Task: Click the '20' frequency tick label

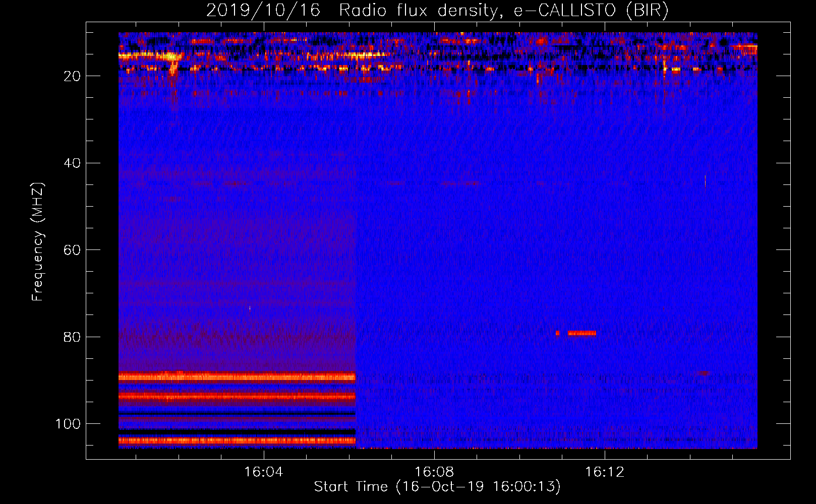Action: (73, 76)
